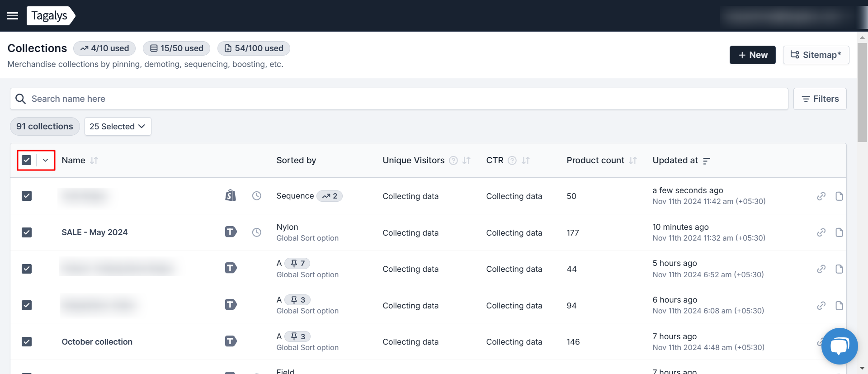Click the 15/50 used badge
This screenshot has height=374, width=868.
click(176, 48)
